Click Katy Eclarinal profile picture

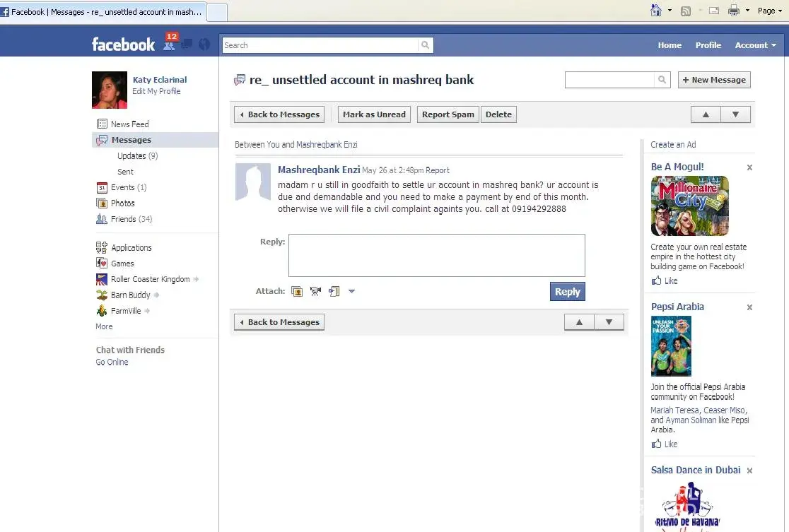[110, 90]
